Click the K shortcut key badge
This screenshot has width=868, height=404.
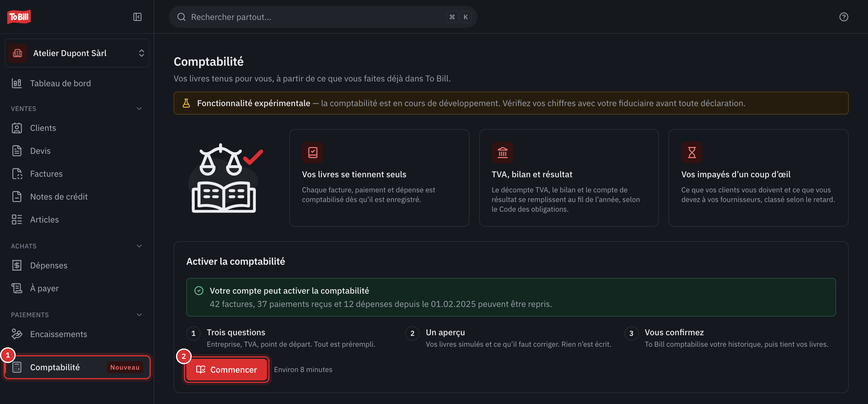[465, 17]
